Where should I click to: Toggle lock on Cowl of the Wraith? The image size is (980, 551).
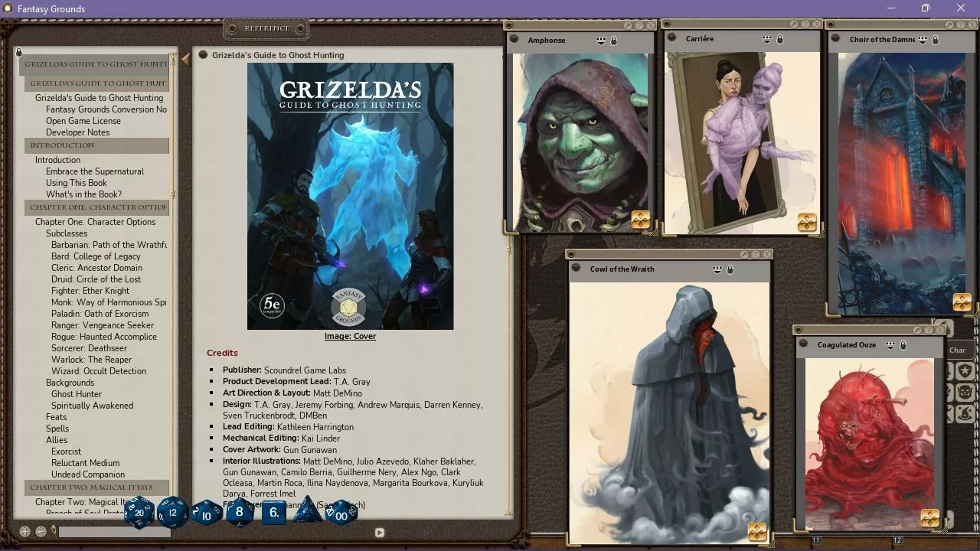730,269
